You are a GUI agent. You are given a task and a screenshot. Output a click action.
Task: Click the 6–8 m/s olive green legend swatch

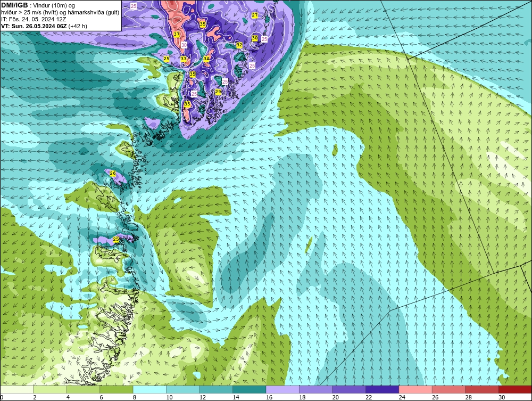pos(117,389)
